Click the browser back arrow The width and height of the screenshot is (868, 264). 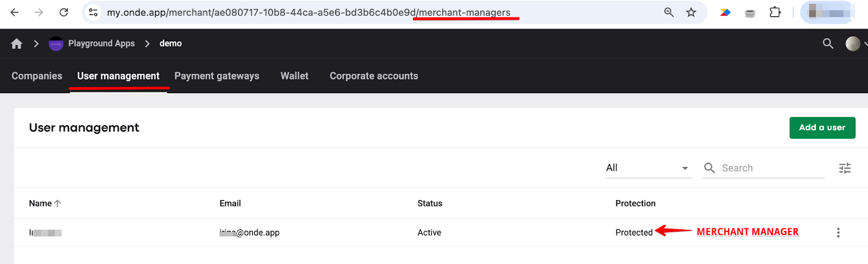(x=15, y=12)
